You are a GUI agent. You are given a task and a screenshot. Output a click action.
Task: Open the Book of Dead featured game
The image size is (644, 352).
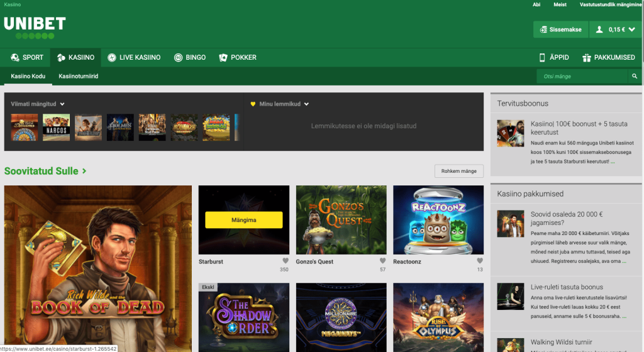(97, 268)
